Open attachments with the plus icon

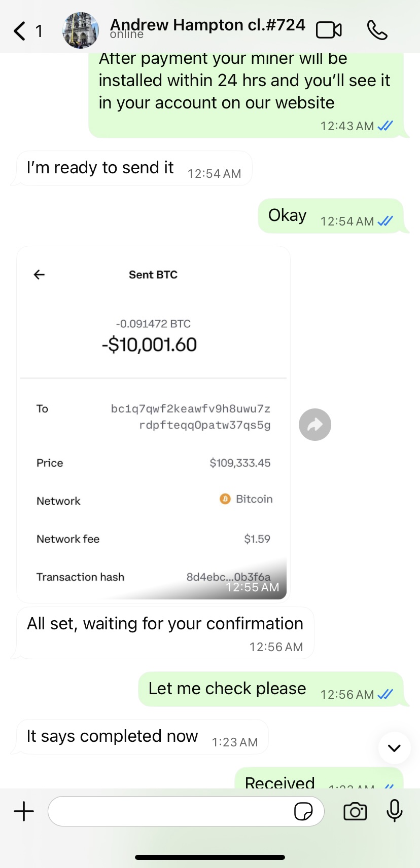[x=24, y=811]
